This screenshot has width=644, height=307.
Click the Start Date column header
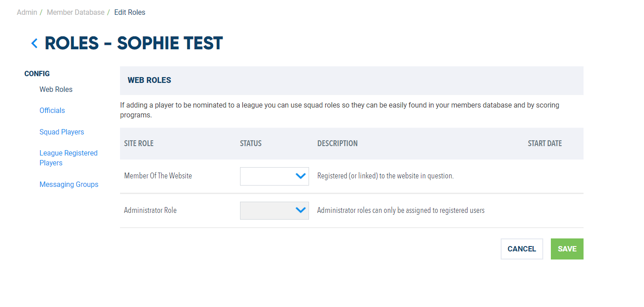coord(545,143)
